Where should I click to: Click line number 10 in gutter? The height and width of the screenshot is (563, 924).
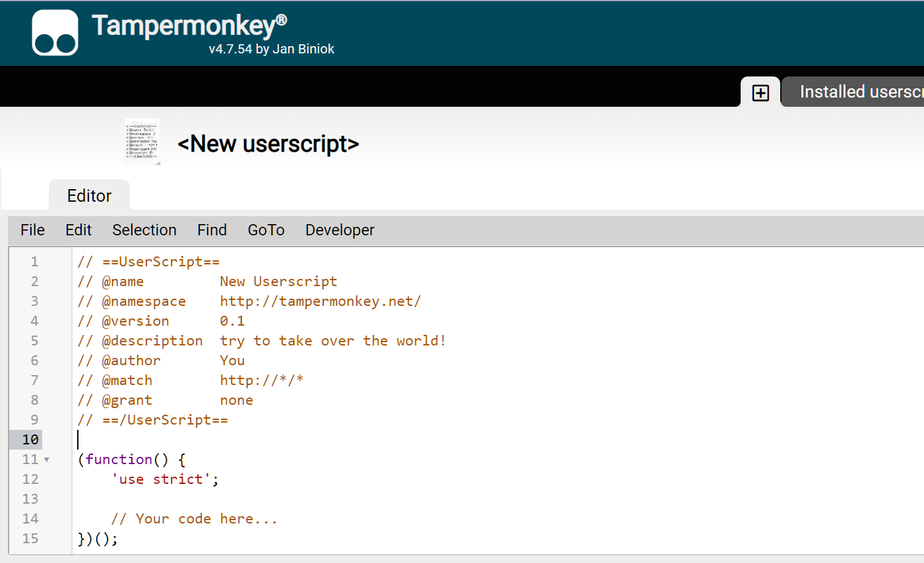click(x=30, y=440)
